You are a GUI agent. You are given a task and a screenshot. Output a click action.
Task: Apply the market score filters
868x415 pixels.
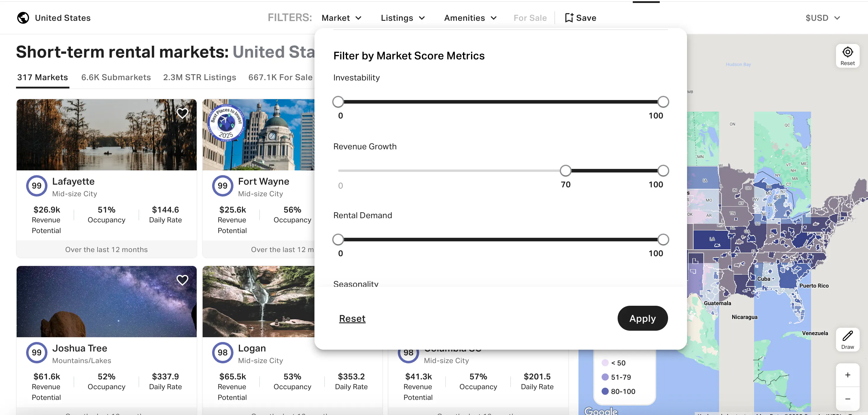(642, 318)
